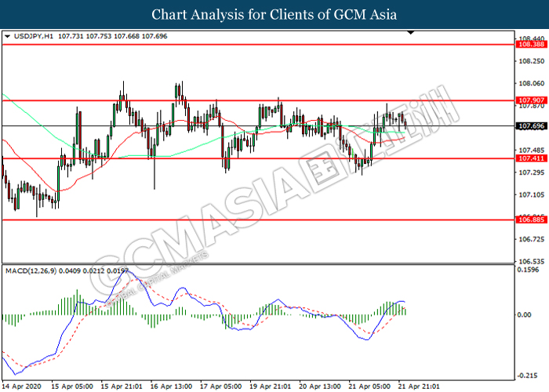The height and width of the screenshot is (392, 549).
Task: Click the MACD(12,26,9) indicator label
Action: point(31,271)
